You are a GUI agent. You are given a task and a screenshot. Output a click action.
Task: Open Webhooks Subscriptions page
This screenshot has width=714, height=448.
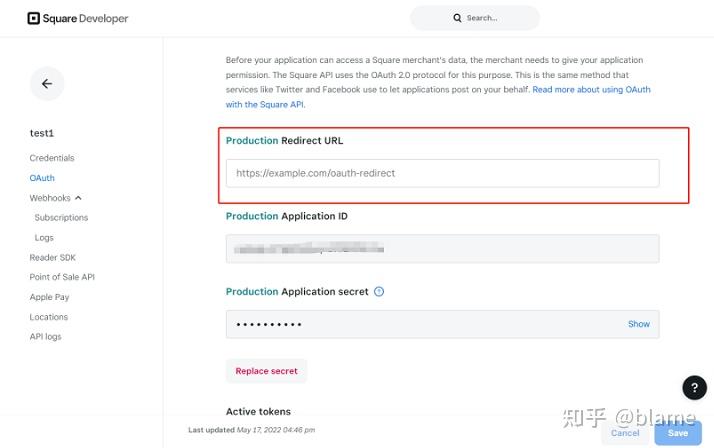pyautogui.click(x=61, y=217)
